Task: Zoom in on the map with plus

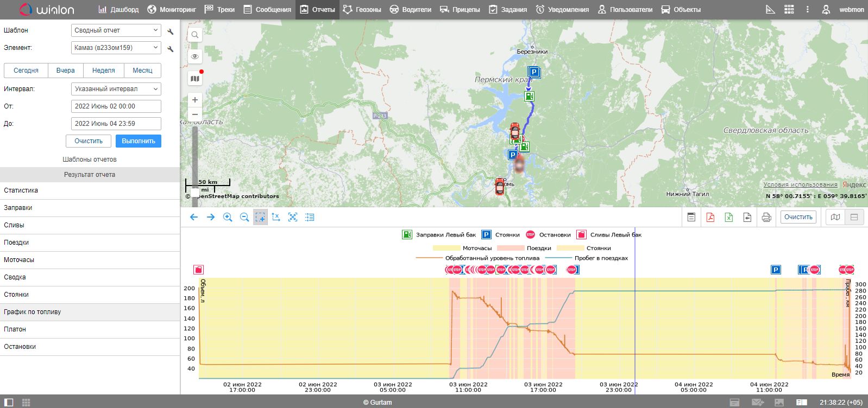Action: (195, 100)
